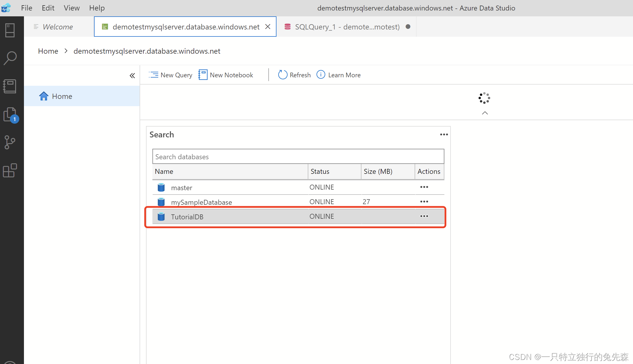
Task: Select the mySampleDatabase row
Action: (x=201, y=202)
